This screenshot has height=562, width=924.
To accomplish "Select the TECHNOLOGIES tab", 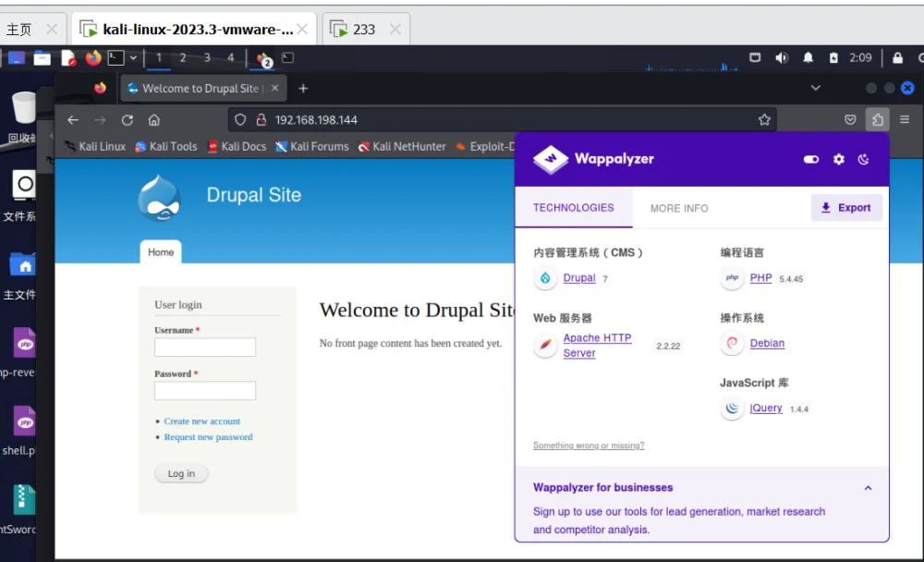I will 574,208.
